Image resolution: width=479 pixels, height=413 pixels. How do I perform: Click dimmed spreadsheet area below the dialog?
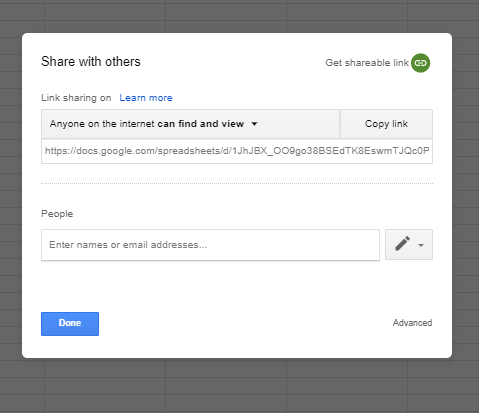pos(239,386)
